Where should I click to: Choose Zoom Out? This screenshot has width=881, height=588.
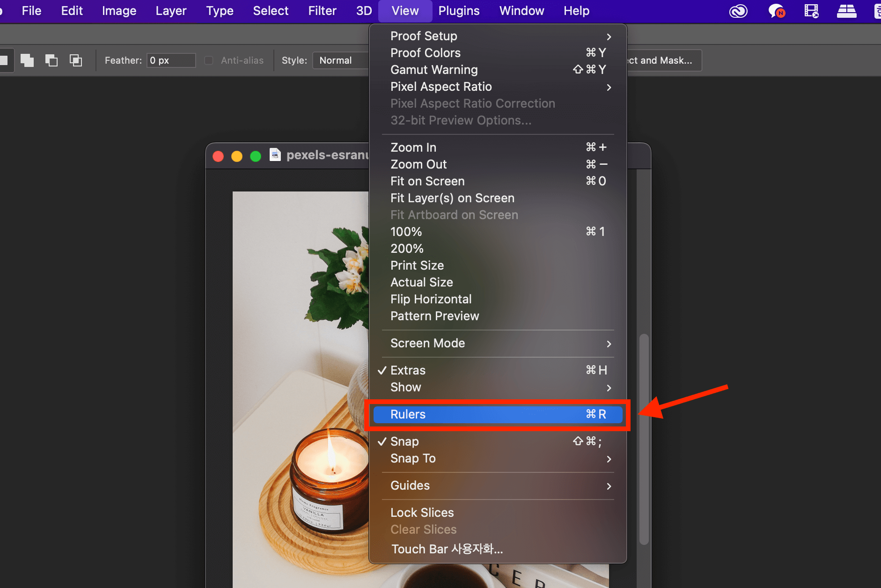pos(498,164)
